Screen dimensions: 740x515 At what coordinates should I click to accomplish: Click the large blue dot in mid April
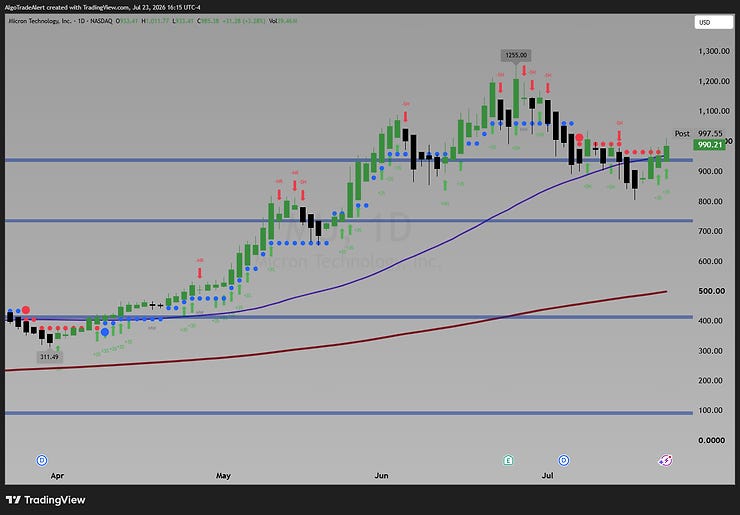pos(105,332)
